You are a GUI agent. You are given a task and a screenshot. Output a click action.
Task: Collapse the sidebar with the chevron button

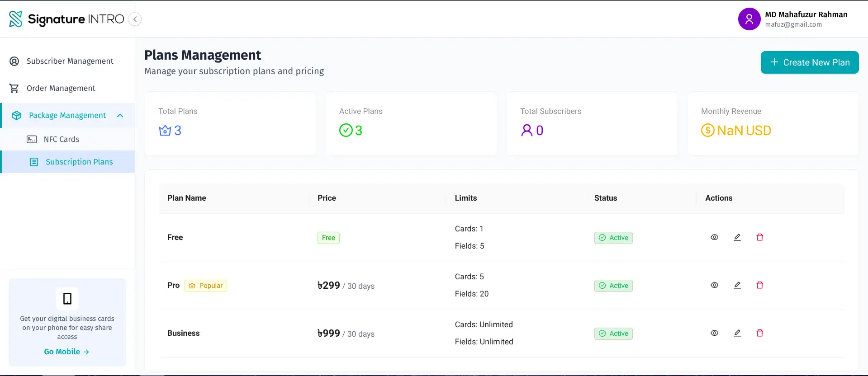coord(135,19)
